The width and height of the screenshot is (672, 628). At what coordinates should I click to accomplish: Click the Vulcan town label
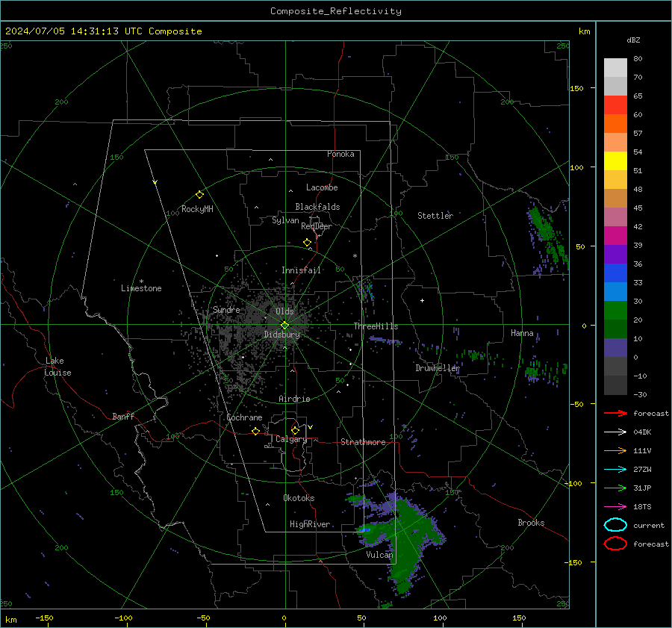(x=379, y=555)
